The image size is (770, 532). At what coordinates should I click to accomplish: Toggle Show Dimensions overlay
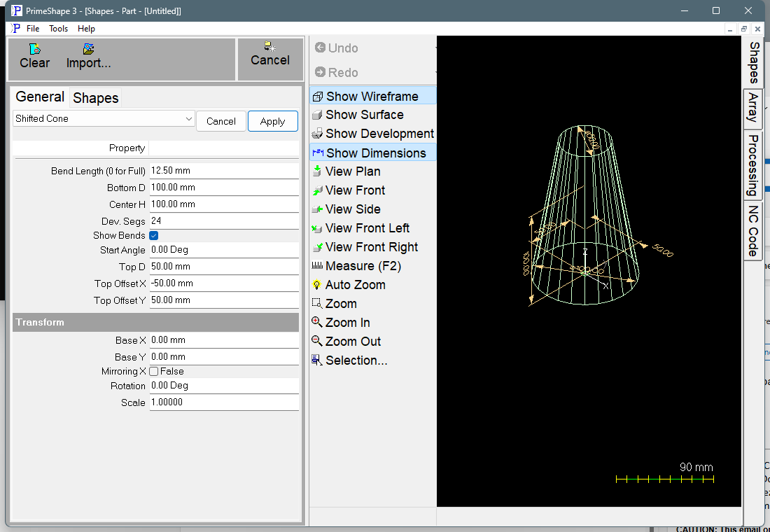tap(372, 153)
